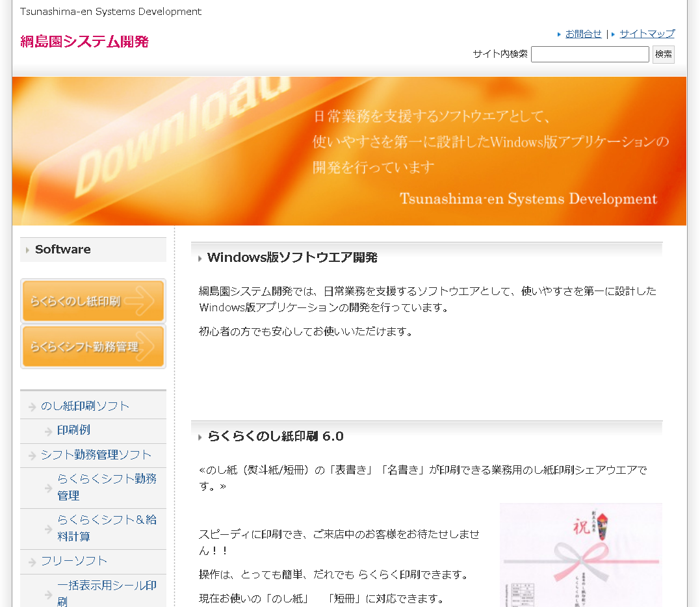Open the らくらくシフト勤務管理 sidebar sub-item

tap(107, 487)
